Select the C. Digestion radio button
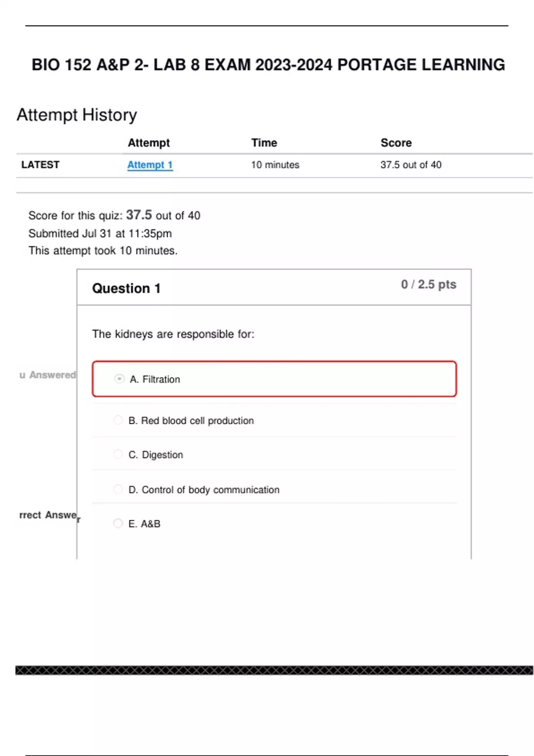534x756 pixels. pyautogui.click(x=118, y=454)
